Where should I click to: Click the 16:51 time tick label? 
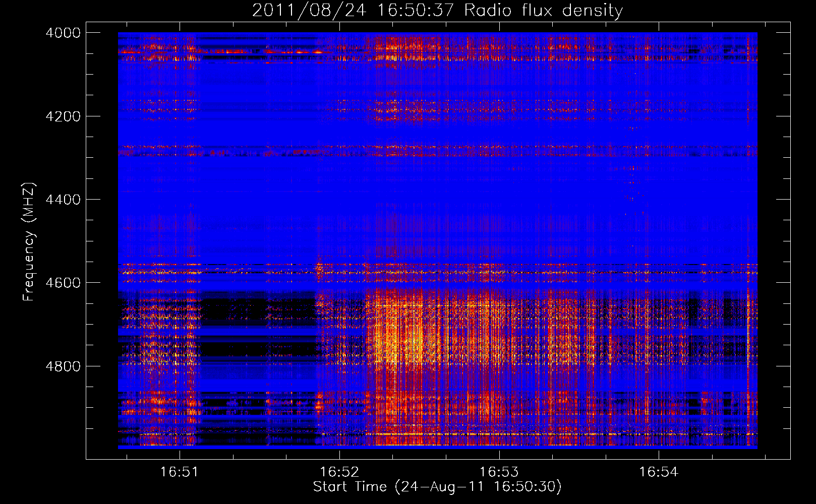point(180,472)
